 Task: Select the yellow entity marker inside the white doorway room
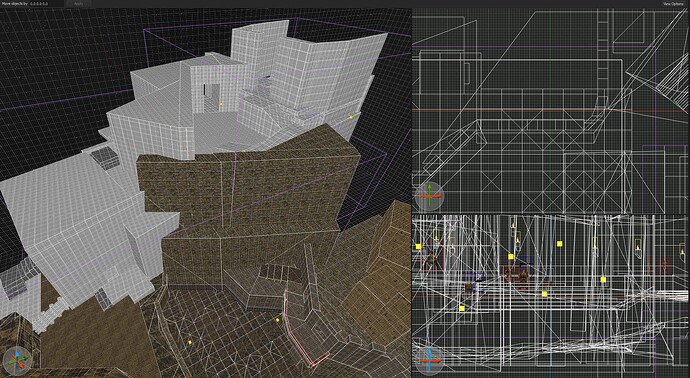tap(221, 104)
